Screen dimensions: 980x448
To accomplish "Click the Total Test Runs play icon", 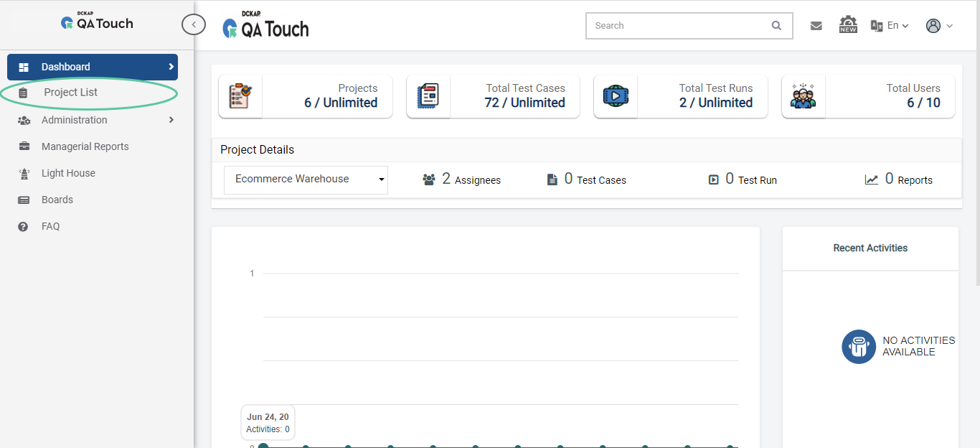I will pyautogui.click(x=616, y=95).
